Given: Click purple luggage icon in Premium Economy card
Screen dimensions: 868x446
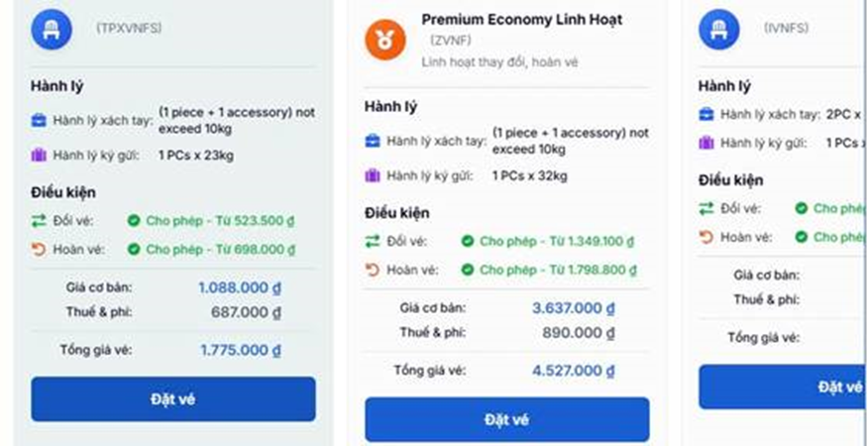Looking at the screenshot, I should click(x=373, y=175).
